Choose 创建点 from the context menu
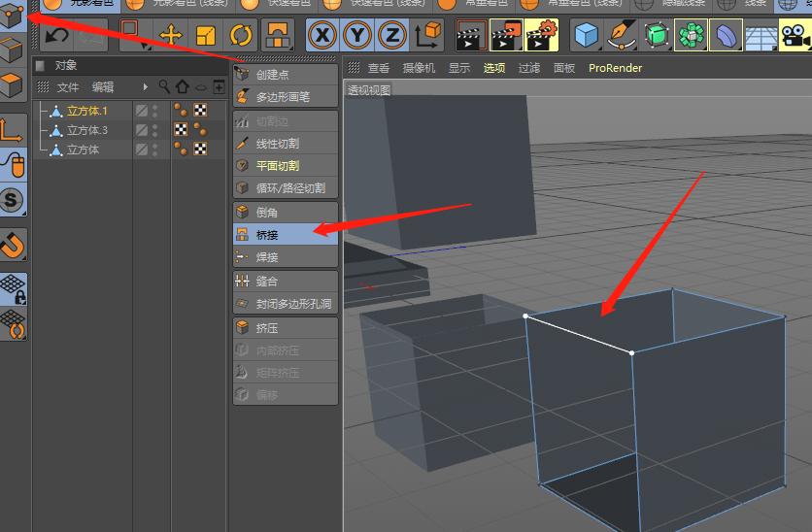This screenshot has height=532, width=812. [x=286, y=75]
